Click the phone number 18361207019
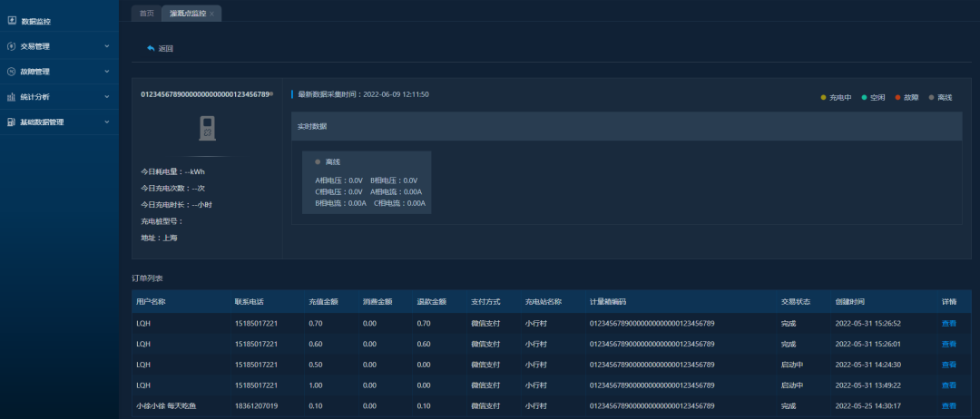 256,406
